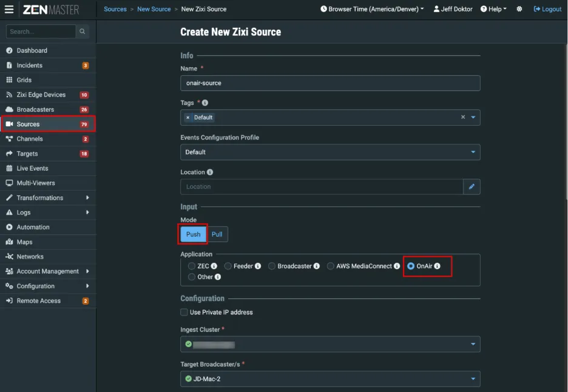The width and height of the screenshot is (568, 392).
Task: Open Jeff Doktor user profile
Action: coord(453,9)
